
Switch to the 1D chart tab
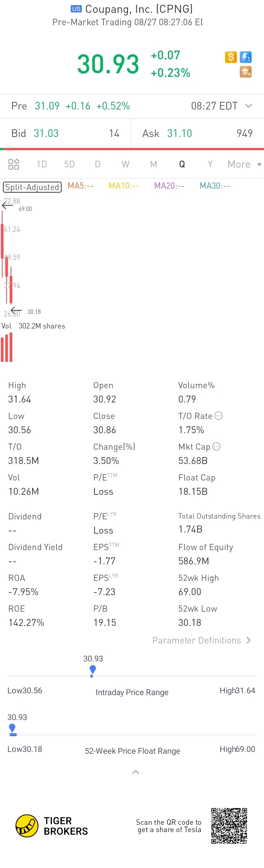click(x=42, y=164)
